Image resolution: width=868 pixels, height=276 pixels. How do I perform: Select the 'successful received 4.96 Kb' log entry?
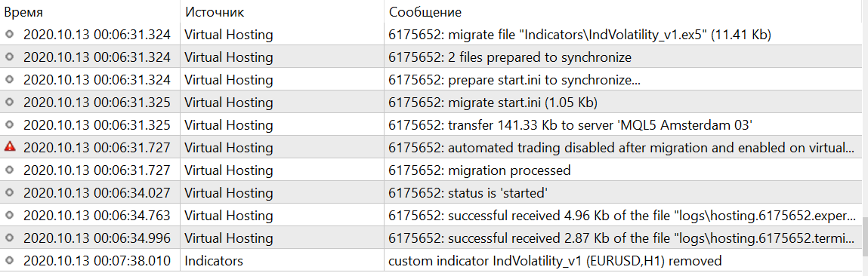point(622,216)
